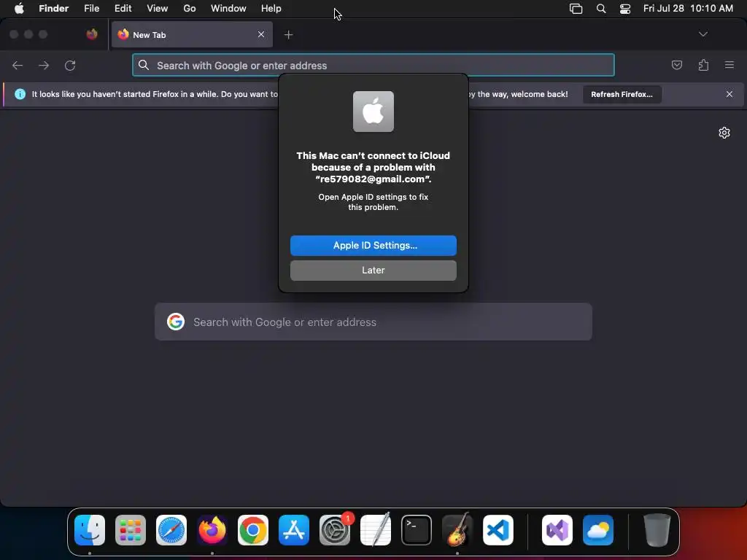Viewport: 747px width, 560px height.
Task: Click the Refresh Firefox… button
Action: pos(622,94)
